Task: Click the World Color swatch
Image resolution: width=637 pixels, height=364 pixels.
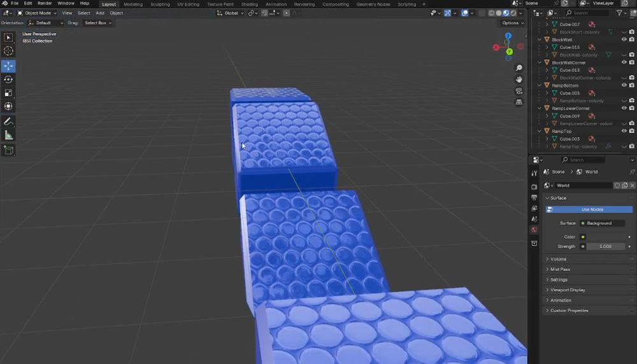Action: click(x=605, y=237)
